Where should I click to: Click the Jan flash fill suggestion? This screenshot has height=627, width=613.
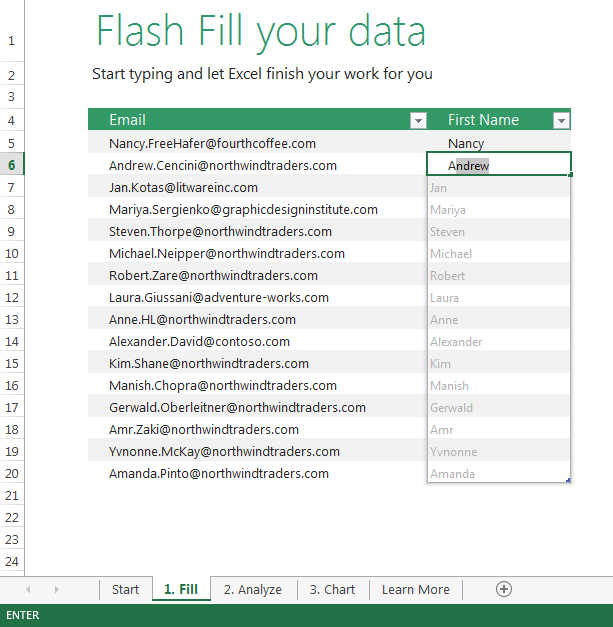(438, 187)
